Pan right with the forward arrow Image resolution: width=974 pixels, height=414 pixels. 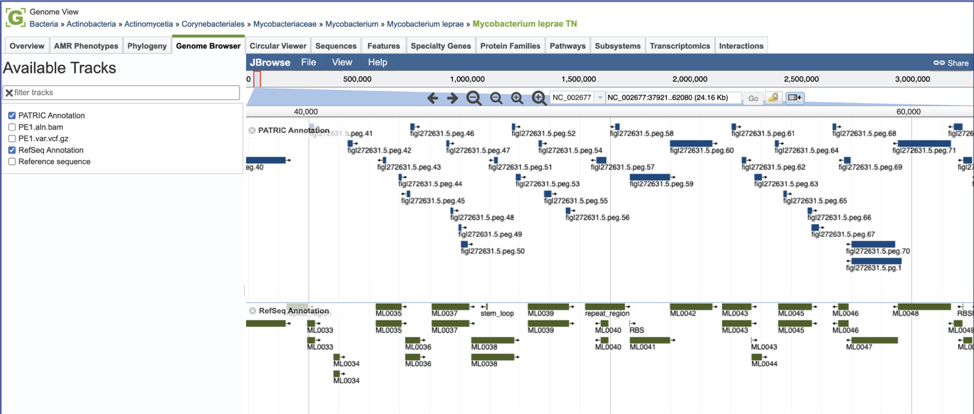(x=453, y=98)
